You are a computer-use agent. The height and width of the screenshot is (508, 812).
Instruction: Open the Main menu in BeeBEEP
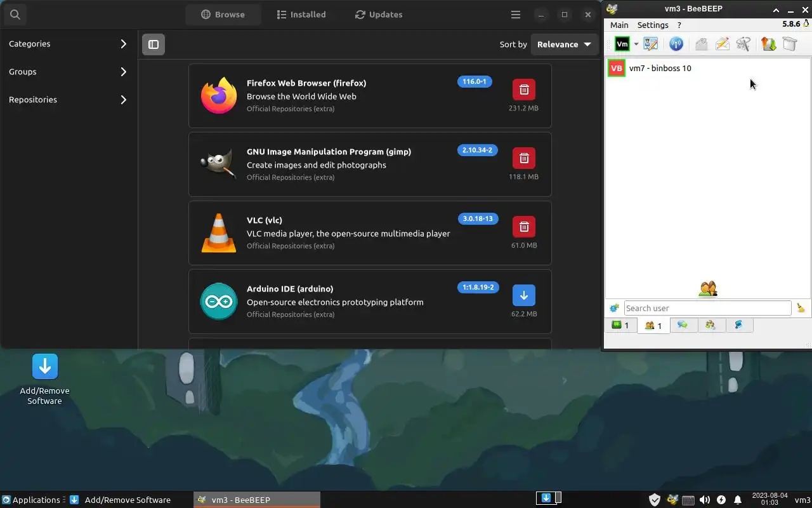pyautogui.click(x=619, y=25)
